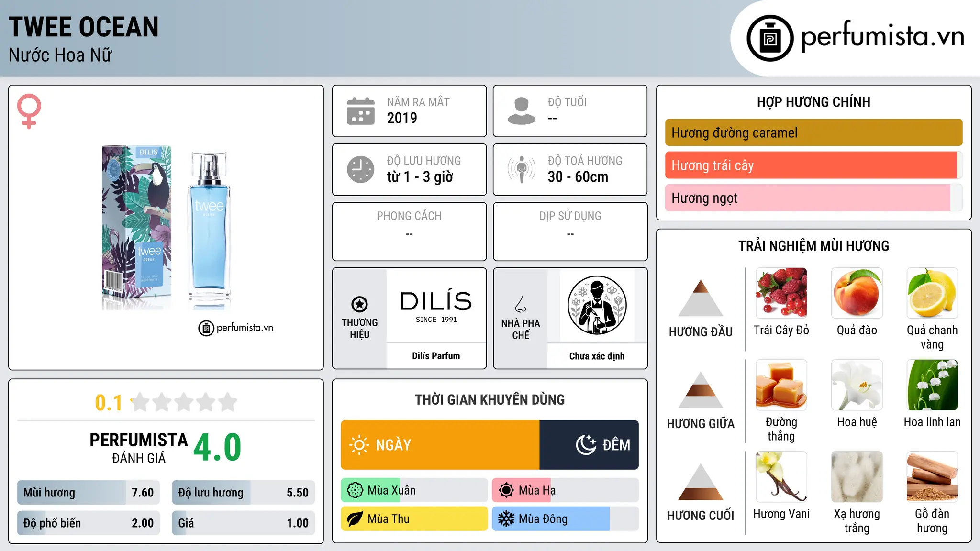Click the Mùi hương 7.60 score bar
Viewport: 980px width, 551px height.
[89, 493]
